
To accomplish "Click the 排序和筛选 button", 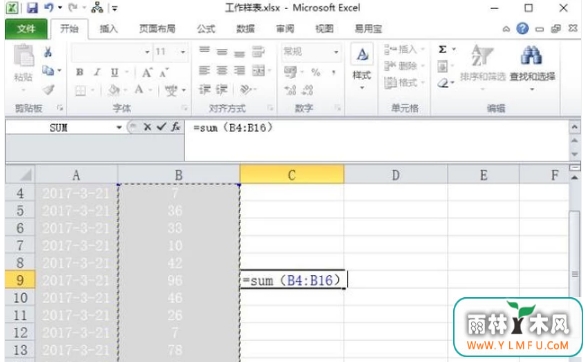I will (x=483, y=68).
